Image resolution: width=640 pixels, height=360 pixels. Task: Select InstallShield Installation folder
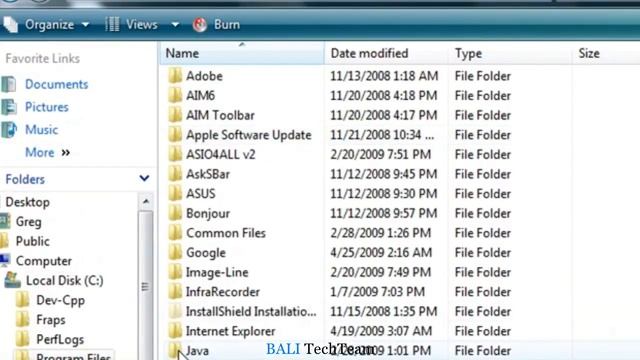[x=251, y=311]
